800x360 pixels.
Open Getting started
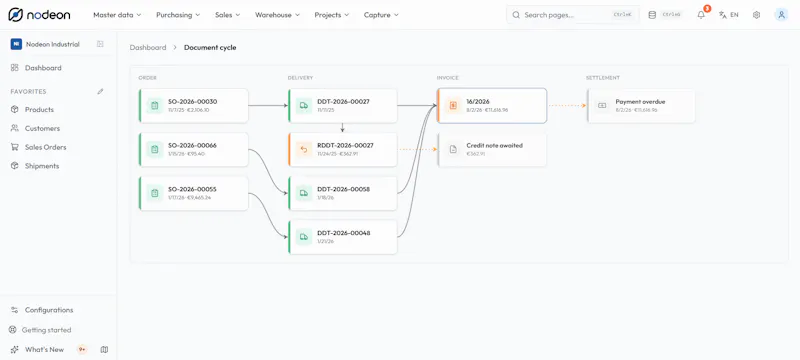(x=41, y=330)
